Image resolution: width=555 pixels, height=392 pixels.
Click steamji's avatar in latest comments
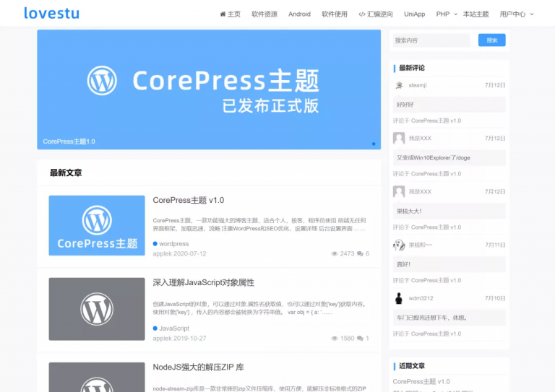pyautogui.click(x=399, y=85)
